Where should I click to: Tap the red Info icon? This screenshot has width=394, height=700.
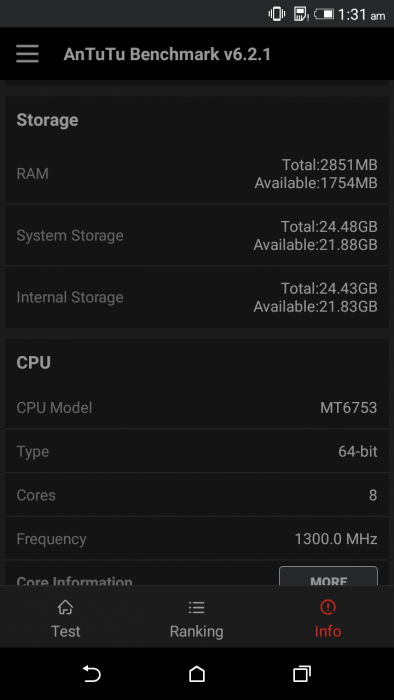click(x=328, y=607)
